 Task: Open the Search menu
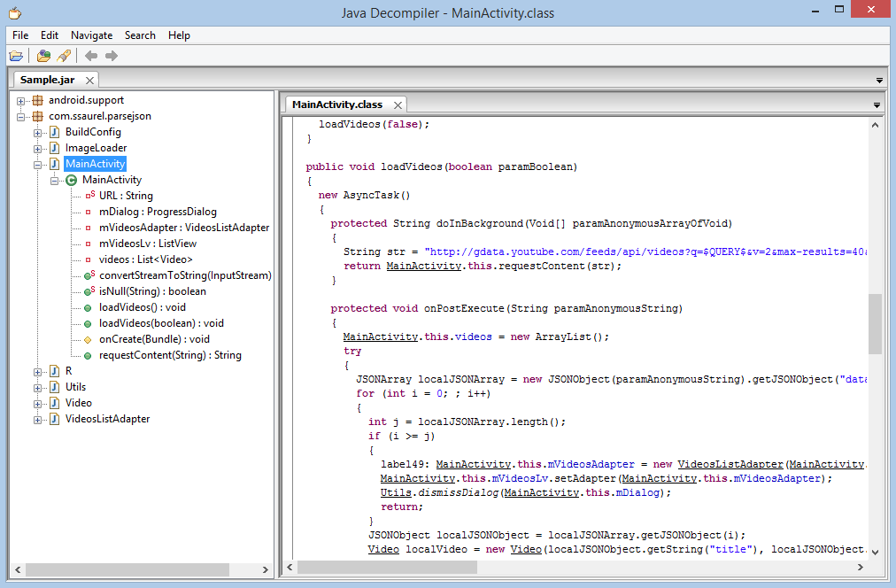tap(140, 35)
